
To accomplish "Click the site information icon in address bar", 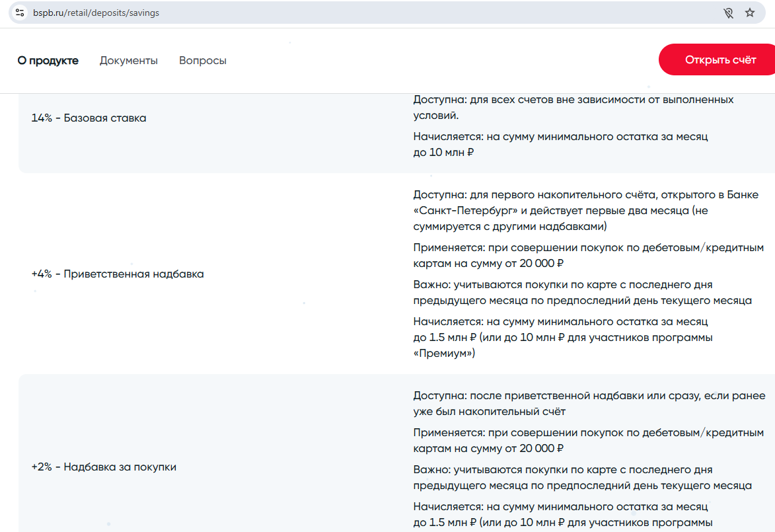I will [x=20, y=13].
